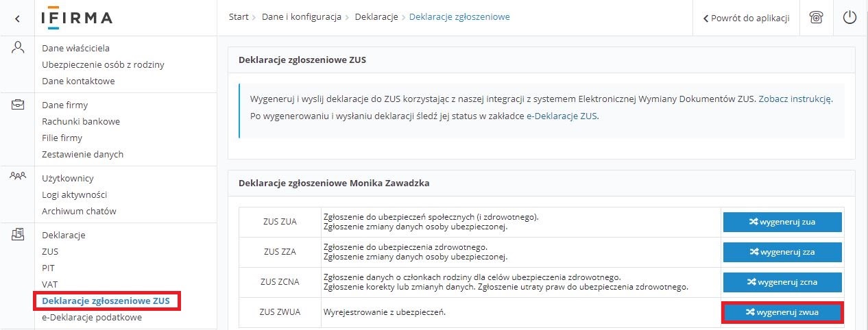Click the power logout icon

click(x=850, y=18)
